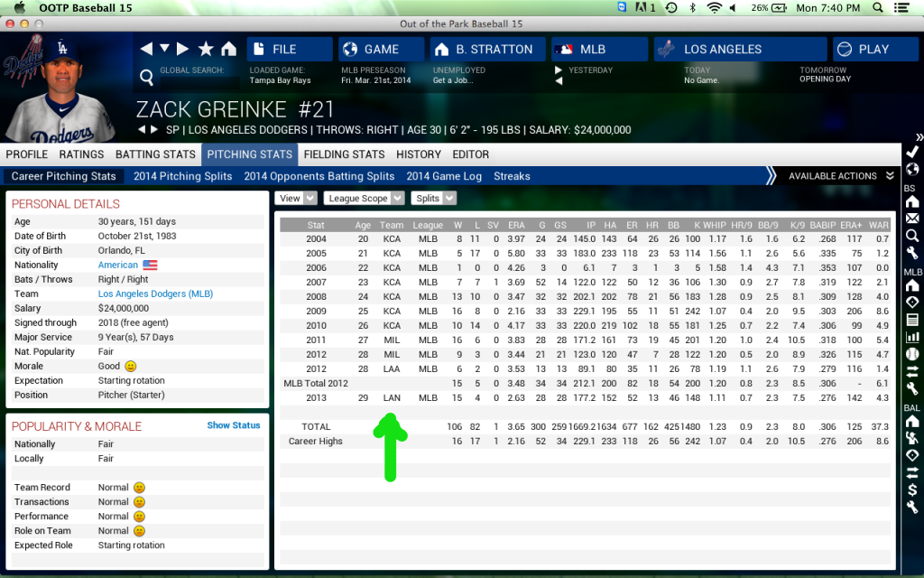
Task: Click the dollar sign icon in BAL sidebar
Action: (912, 490)
